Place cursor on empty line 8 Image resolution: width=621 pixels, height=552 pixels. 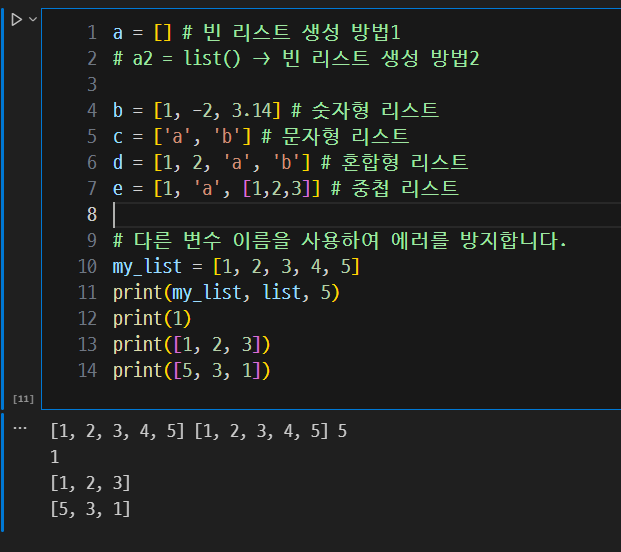(366, 215)
